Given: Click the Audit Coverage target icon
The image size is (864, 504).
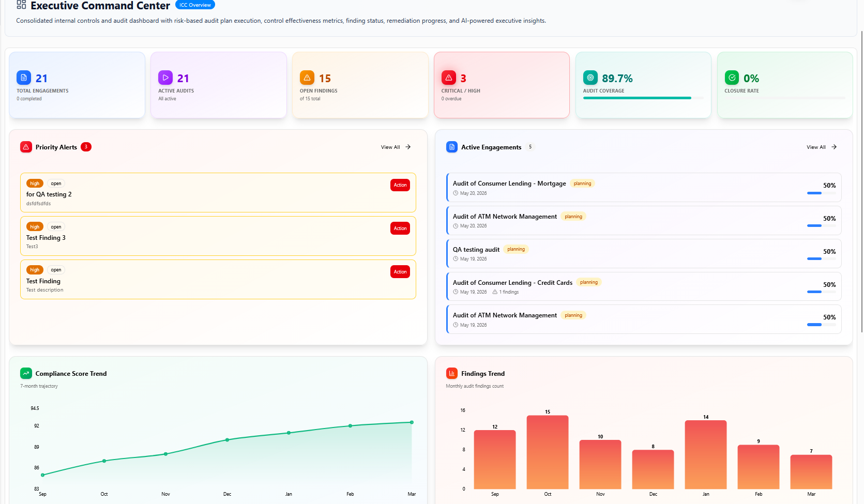Looking at the screenshot, I should tap(590, 78).
